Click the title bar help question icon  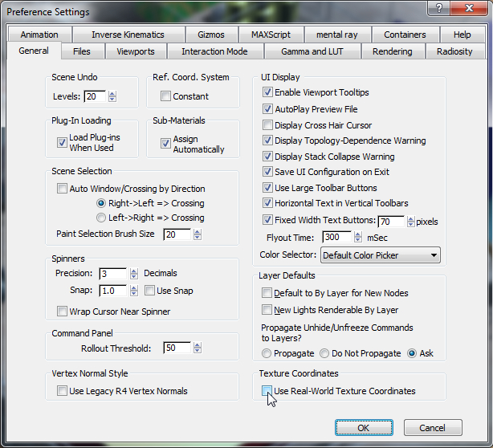[439, 8]
